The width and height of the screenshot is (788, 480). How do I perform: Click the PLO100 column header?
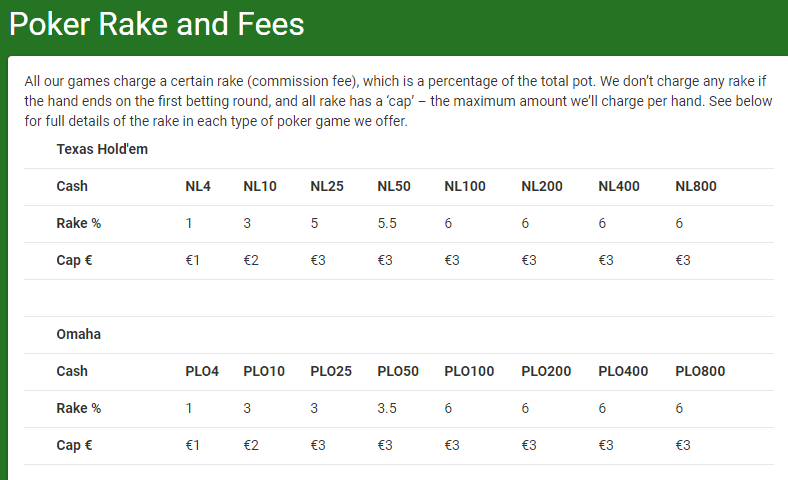pos(469,371)
